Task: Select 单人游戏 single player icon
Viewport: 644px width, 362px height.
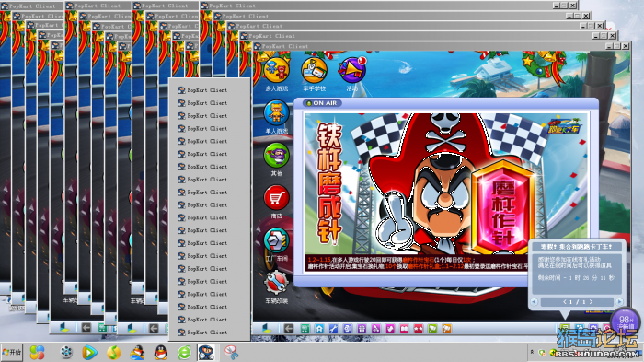Action: pos(276,113)
